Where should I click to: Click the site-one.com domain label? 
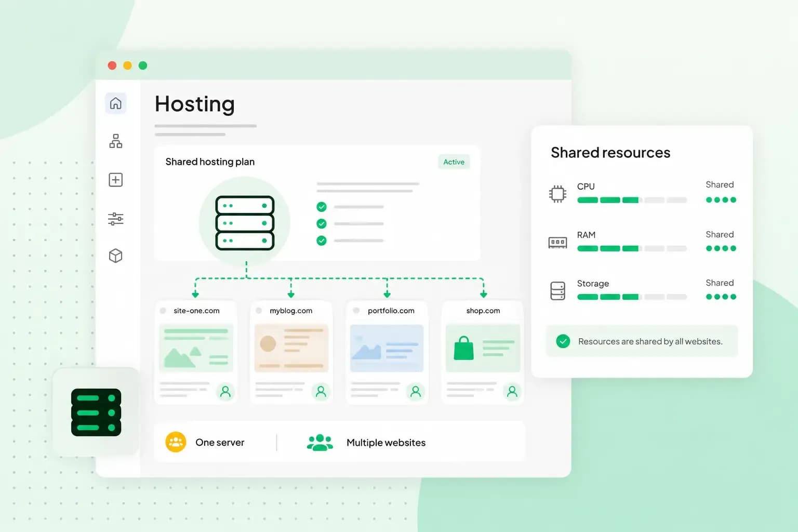point(196,311)
